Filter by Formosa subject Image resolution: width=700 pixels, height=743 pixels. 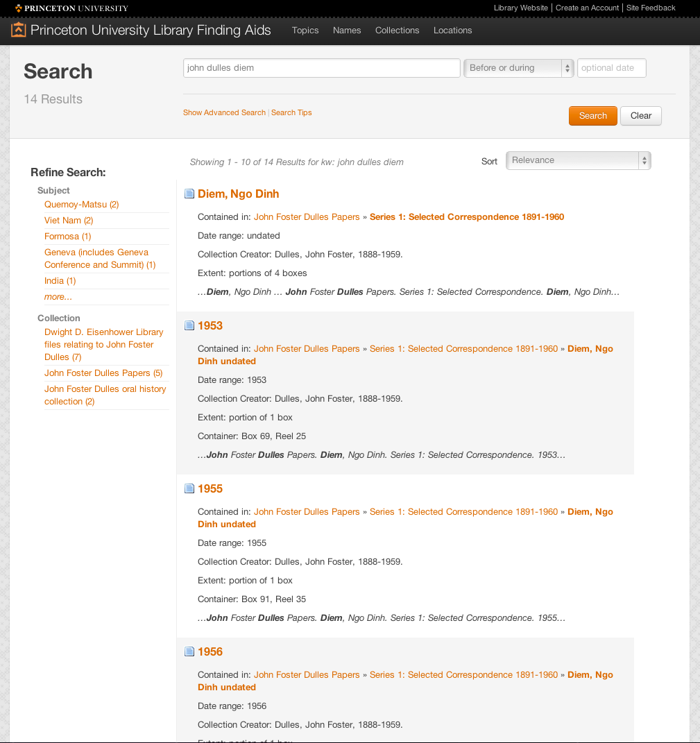pos(68,236)
